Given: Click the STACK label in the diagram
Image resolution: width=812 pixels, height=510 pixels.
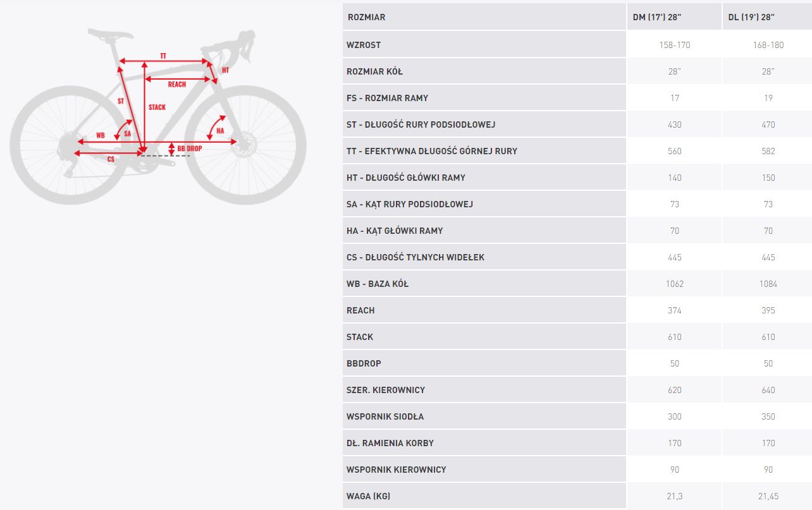Looking at the screenshot, I should click(157, 107).
